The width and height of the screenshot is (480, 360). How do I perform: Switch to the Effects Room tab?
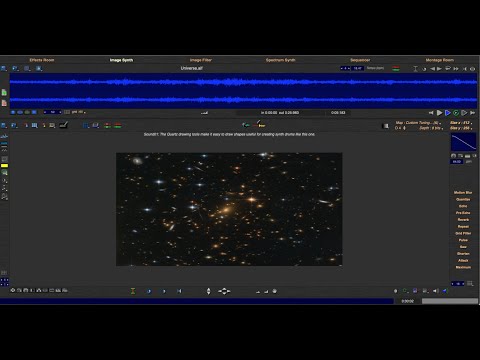coord(42,60)
